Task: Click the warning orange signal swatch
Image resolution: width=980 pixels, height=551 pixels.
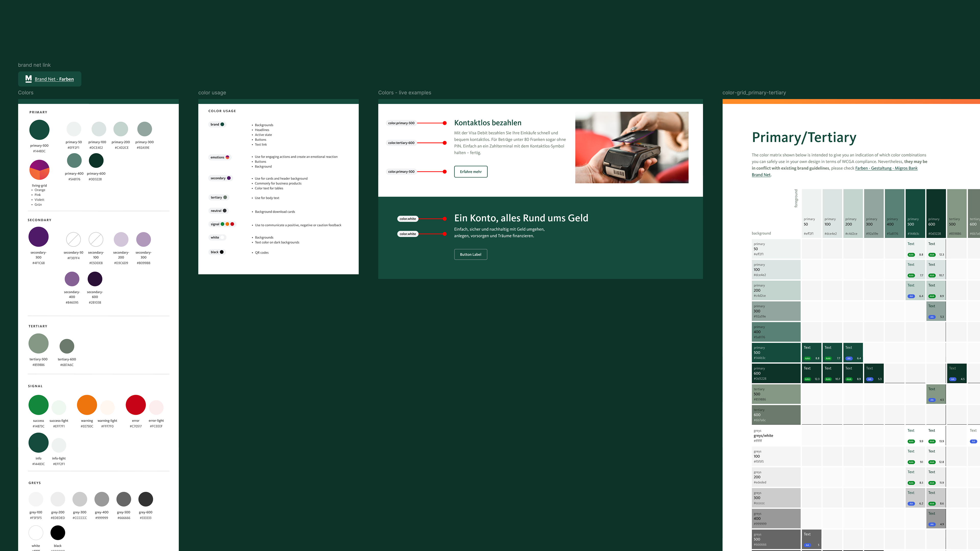Action: click(x=87, y=405)
